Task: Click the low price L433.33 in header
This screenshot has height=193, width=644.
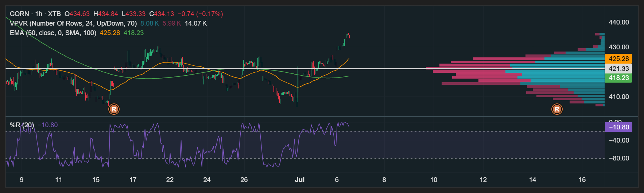Action: 133,14
